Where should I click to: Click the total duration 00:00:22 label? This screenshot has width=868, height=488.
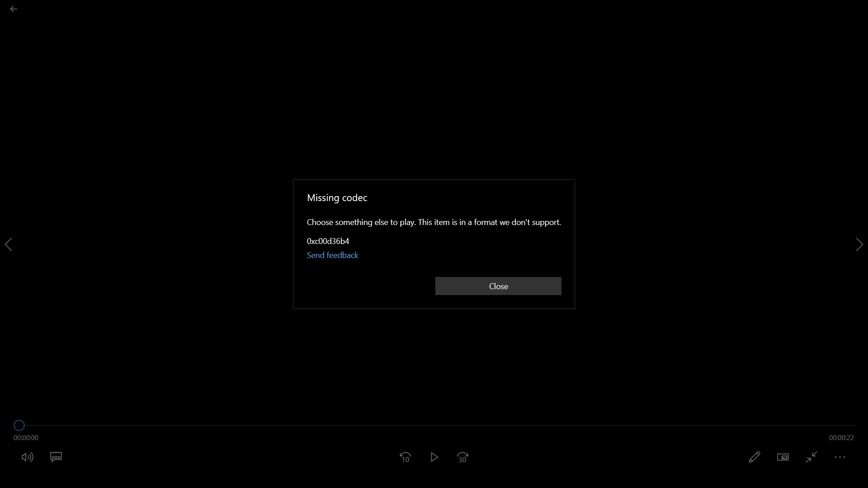(841, 438)
